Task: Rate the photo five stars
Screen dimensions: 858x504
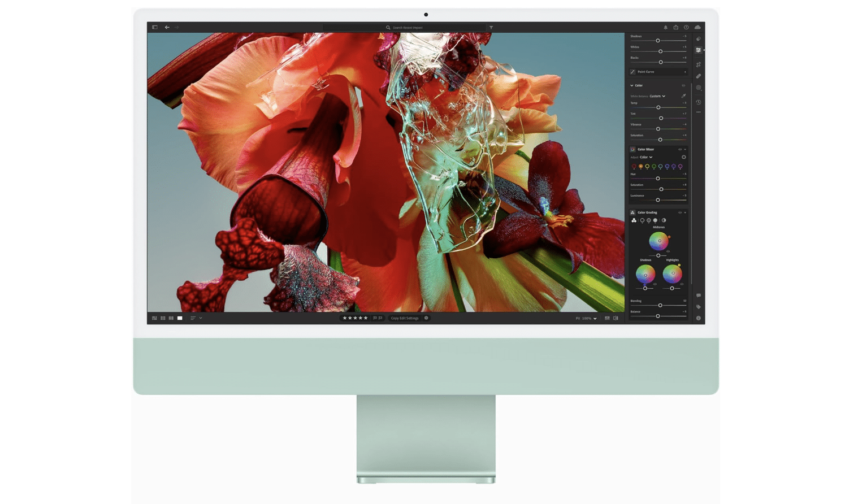Action: point(365,318)
